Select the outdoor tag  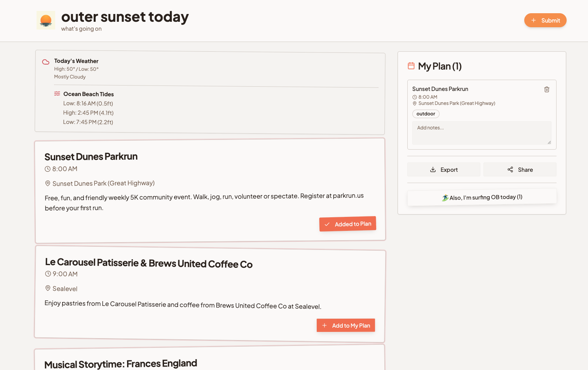tap(426, 114)
